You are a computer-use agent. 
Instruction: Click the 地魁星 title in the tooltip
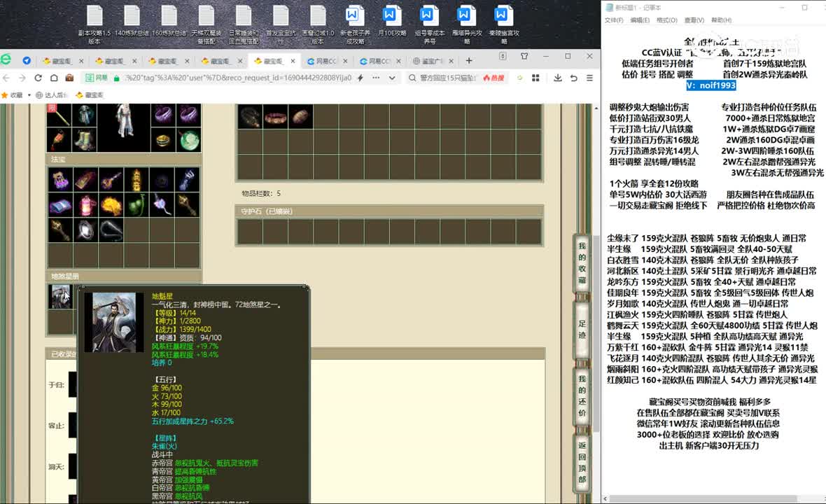162,297
